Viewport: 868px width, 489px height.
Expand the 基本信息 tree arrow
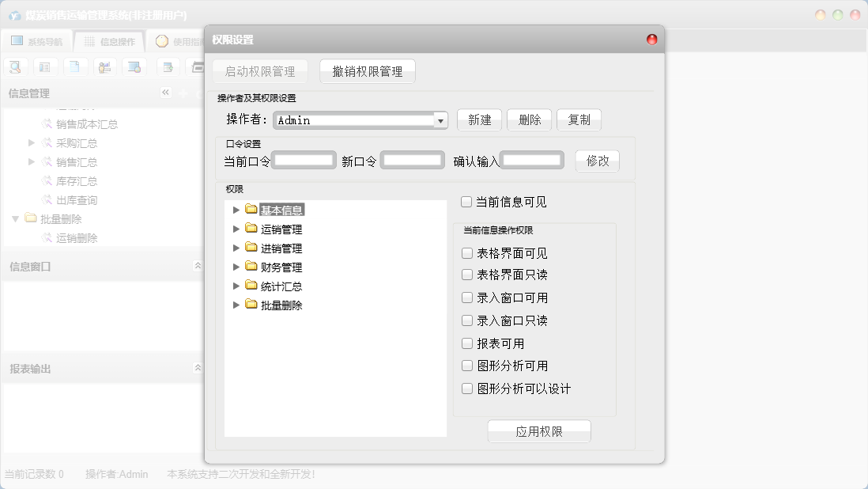[236, 210]
